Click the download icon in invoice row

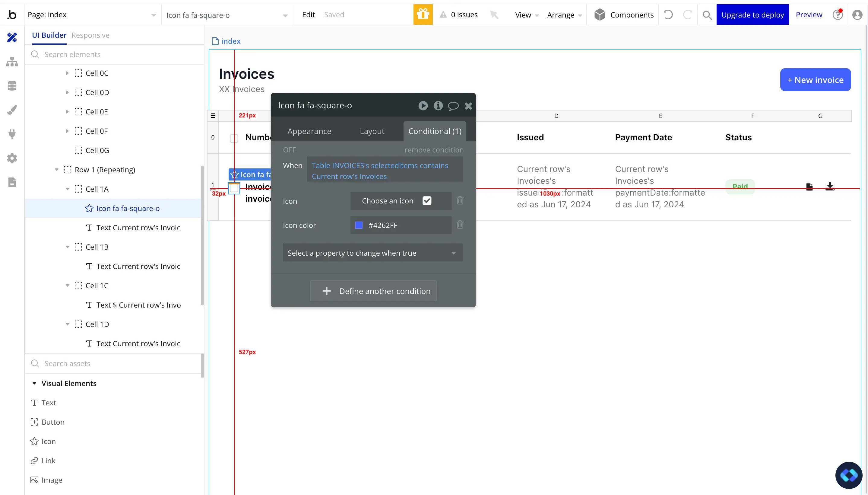[x=830, y=186]
